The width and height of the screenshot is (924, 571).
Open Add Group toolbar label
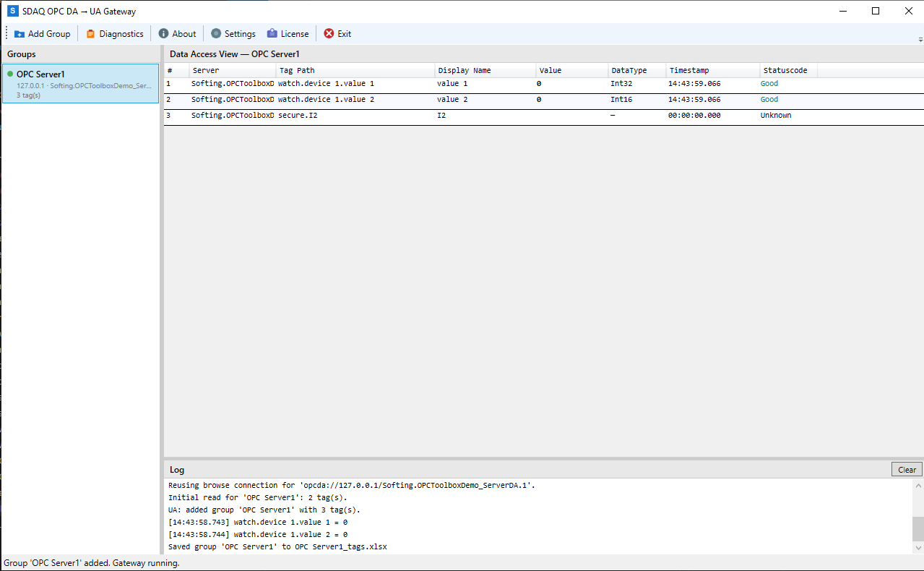[49, 34]
